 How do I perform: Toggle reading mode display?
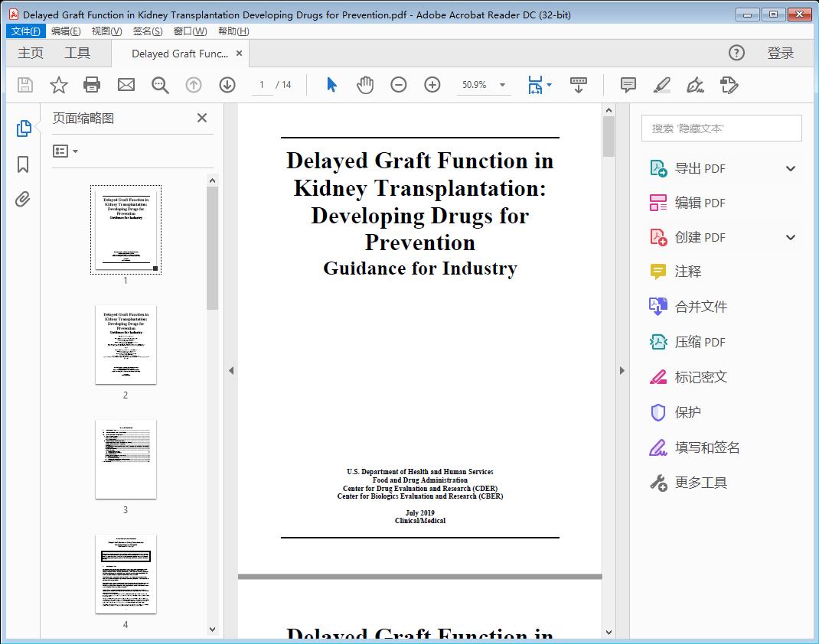(578, 85)
